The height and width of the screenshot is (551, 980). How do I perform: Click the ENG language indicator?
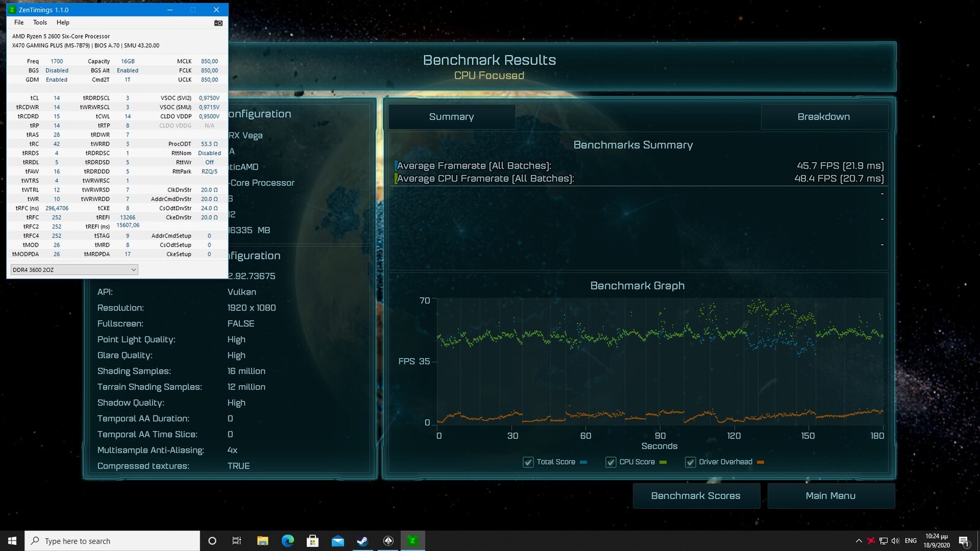click(x=911, y=541)
